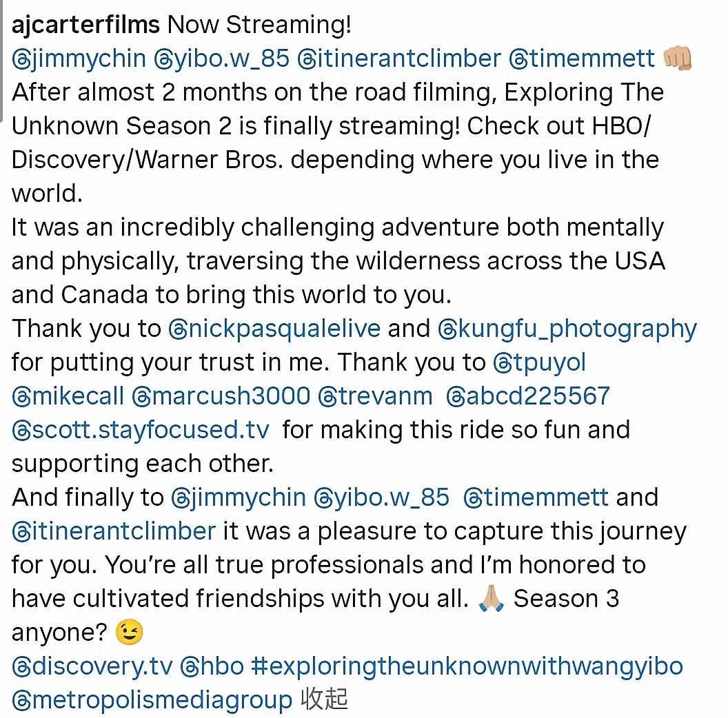This screenshot has height=718, width=728.
Task: Visit the @nickpasqualelive profile mention
Action: click(274, 329)
